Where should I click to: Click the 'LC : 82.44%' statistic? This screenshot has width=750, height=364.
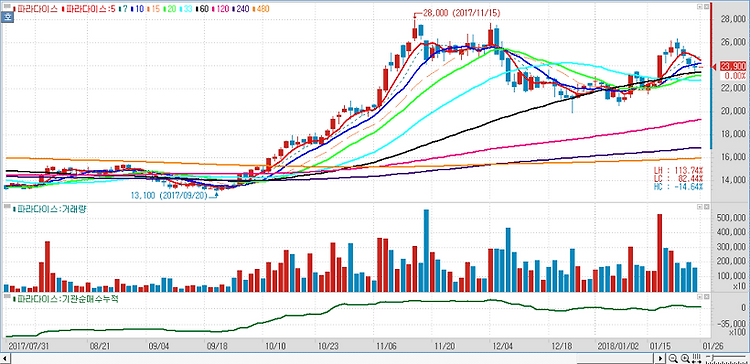pyautogui.click(x=678, y=178)
